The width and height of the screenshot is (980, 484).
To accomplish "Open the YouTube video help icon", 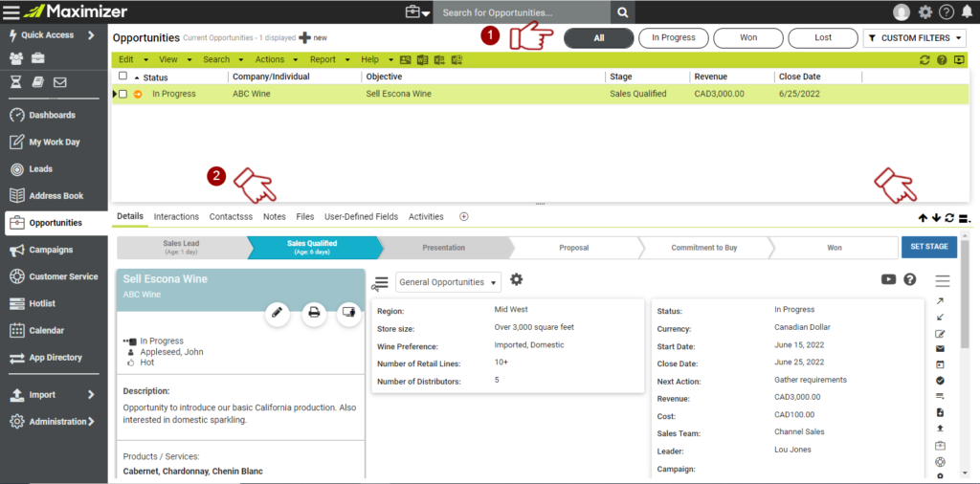I will point(888,279).
